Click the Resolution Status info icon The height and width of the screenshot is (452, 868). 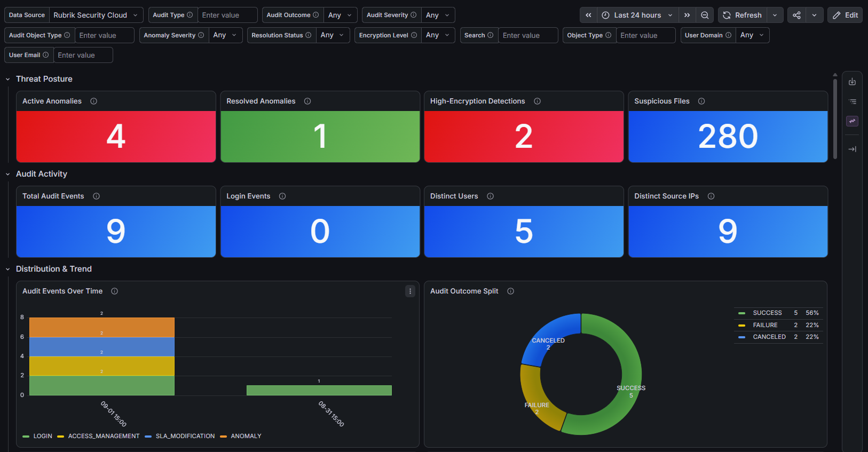pos(308,35)
